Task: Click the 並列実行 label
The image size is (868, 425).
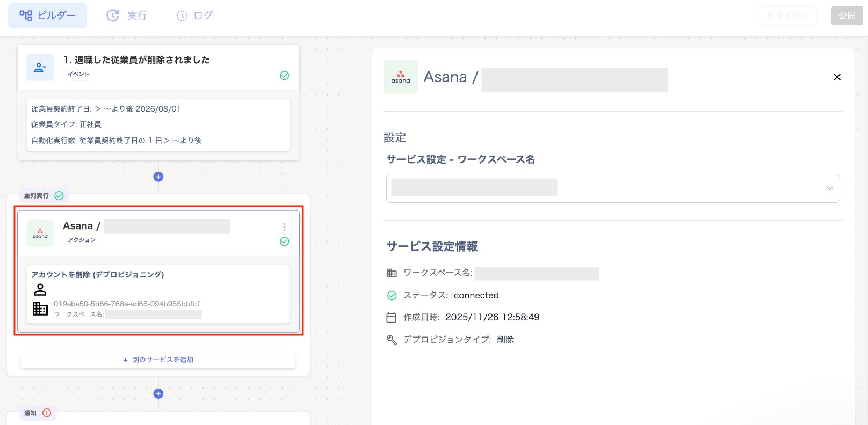Action: tap(36, 196)
